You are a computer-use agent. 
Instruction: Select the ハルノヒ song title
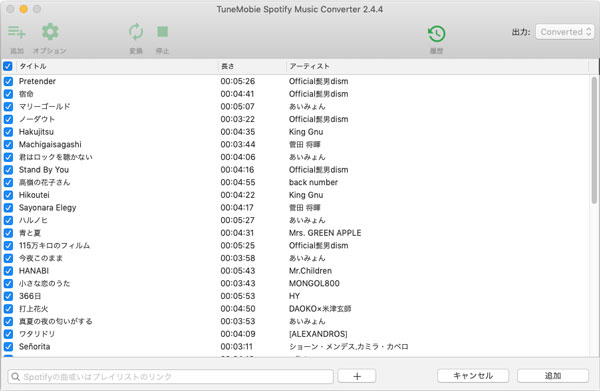coord(33,220)
